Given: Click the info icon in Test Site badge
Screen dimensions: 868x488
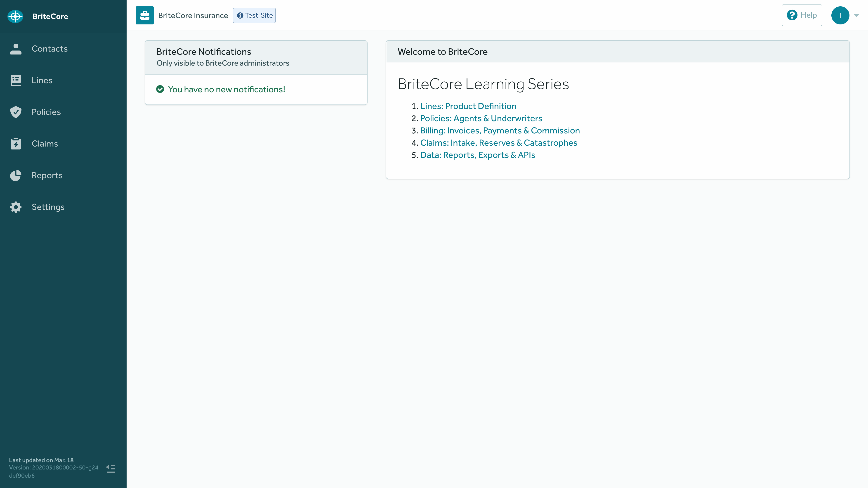Looking at the screenshot, I should (240, 16).
